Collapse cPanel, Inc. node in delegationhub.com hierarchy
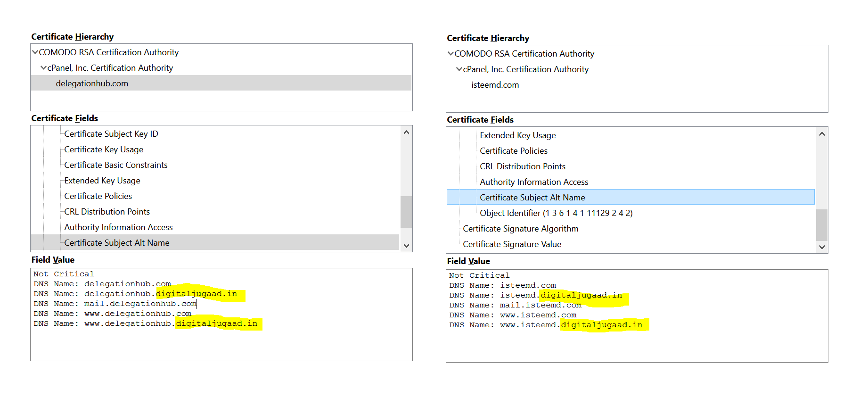This screenshot has height=406, width=868. (43, 68)
